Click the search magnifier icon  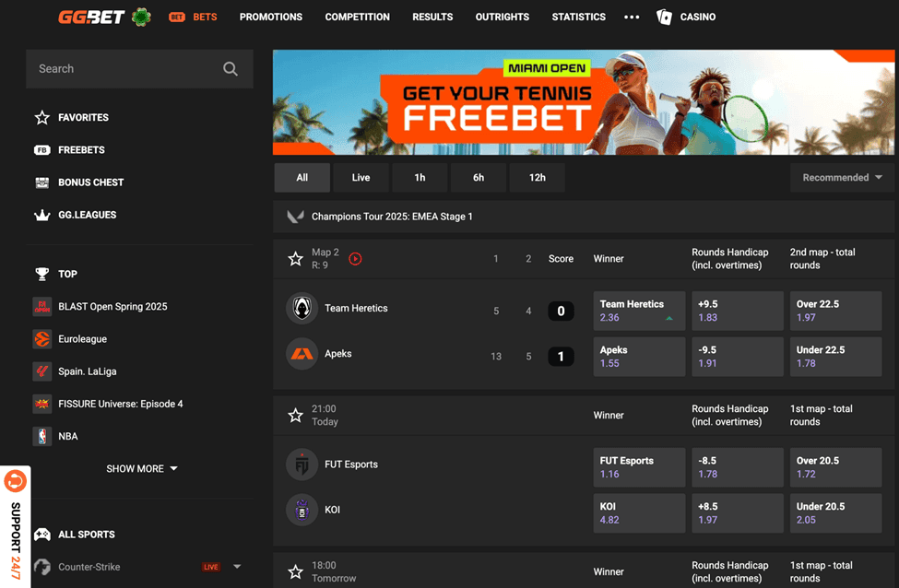click(x=231, y=69)
